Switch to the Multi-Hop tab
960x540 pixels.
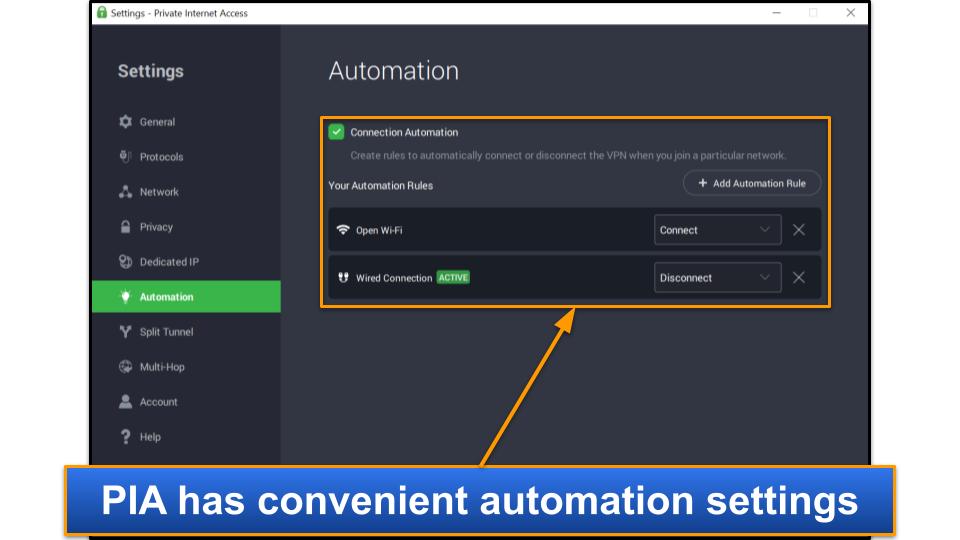(186, 367)
